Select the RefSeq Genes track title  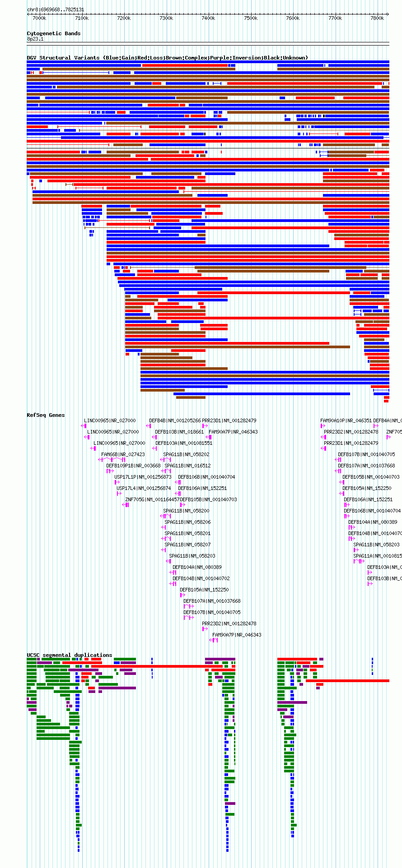pyautogui.click(x=46, y=415)
